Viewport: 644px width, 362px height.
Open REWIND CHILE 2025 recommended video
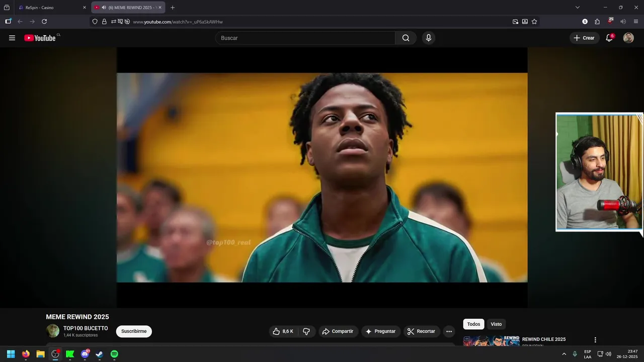(x=544, y=339)
